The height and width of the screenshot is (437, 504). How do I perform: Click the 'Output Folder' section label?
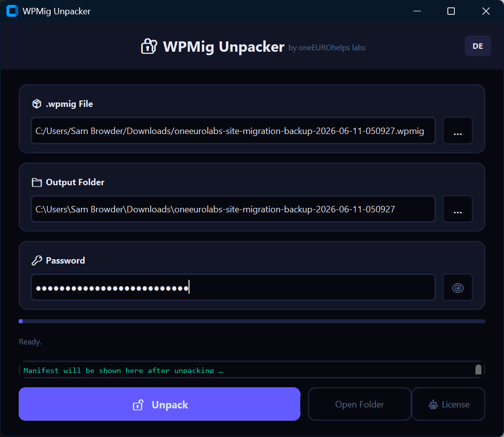point(75,182)
